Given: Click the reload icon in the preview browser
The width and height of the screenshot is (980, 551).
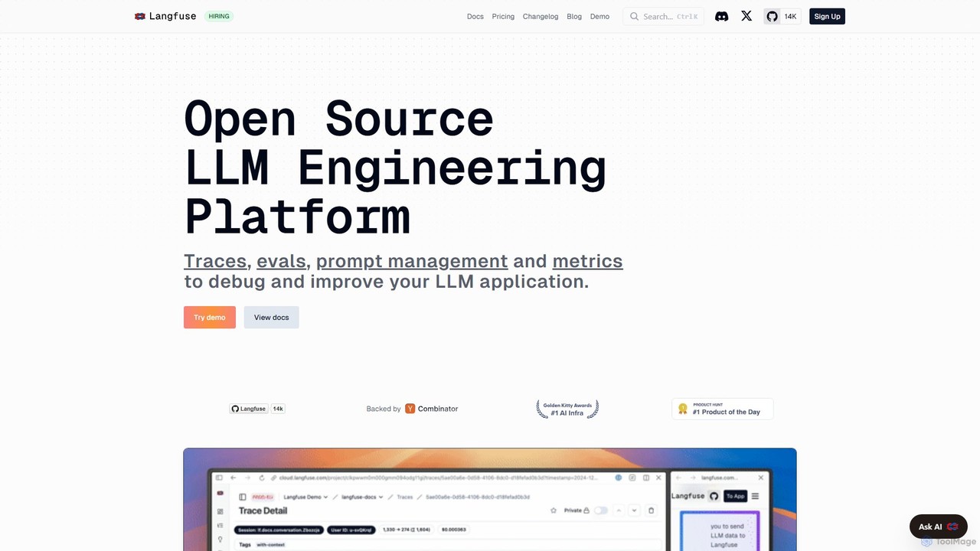Looking at the screenshot, I should [262, 478].
